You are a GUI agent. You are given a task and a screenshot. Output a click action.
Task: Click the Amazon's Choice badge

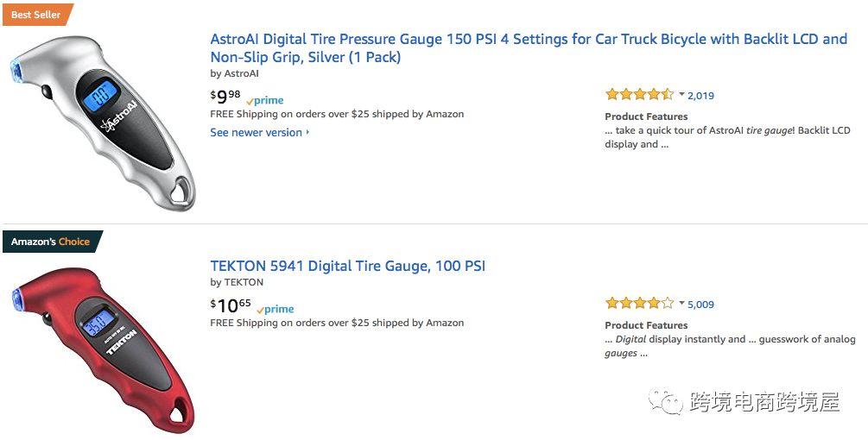click(x=51, y=242)
